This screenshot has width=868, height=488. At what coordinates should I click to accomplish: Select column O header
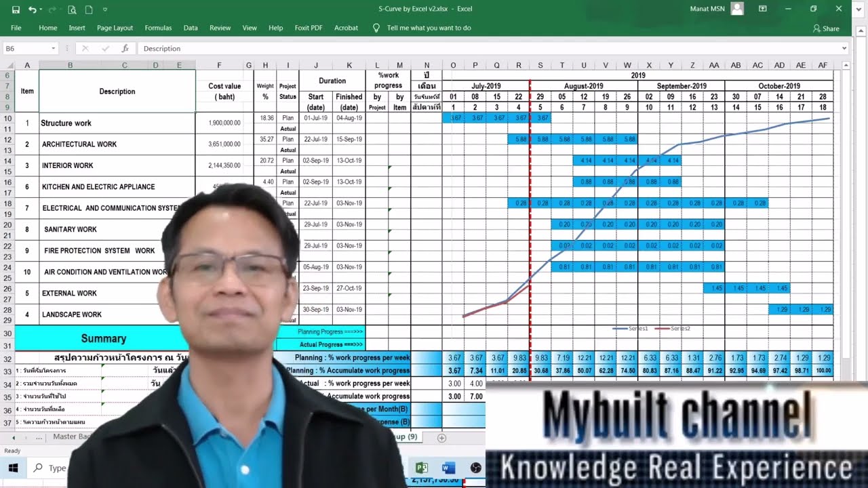click(453, 65)
